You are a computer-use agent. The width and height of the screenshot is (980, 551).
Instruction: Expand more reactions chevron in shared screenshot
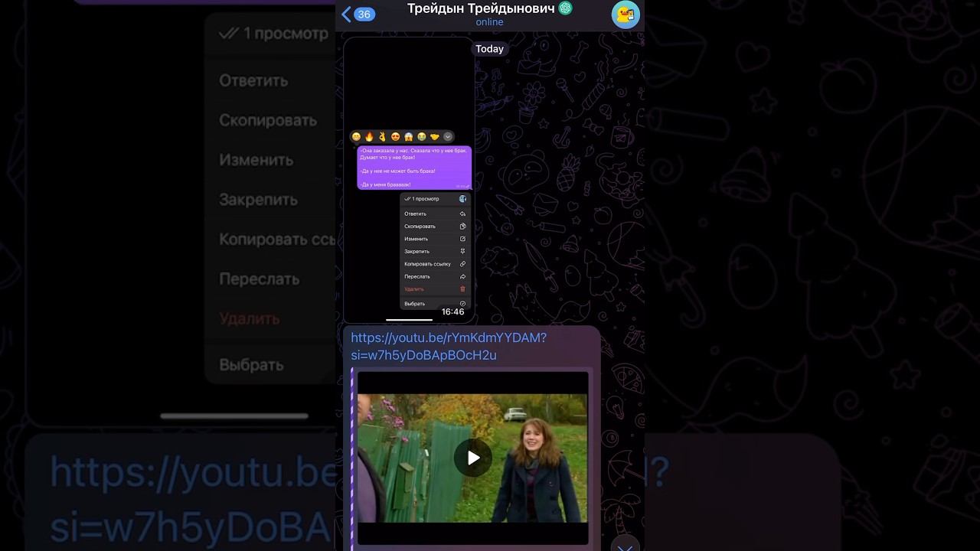448,136
